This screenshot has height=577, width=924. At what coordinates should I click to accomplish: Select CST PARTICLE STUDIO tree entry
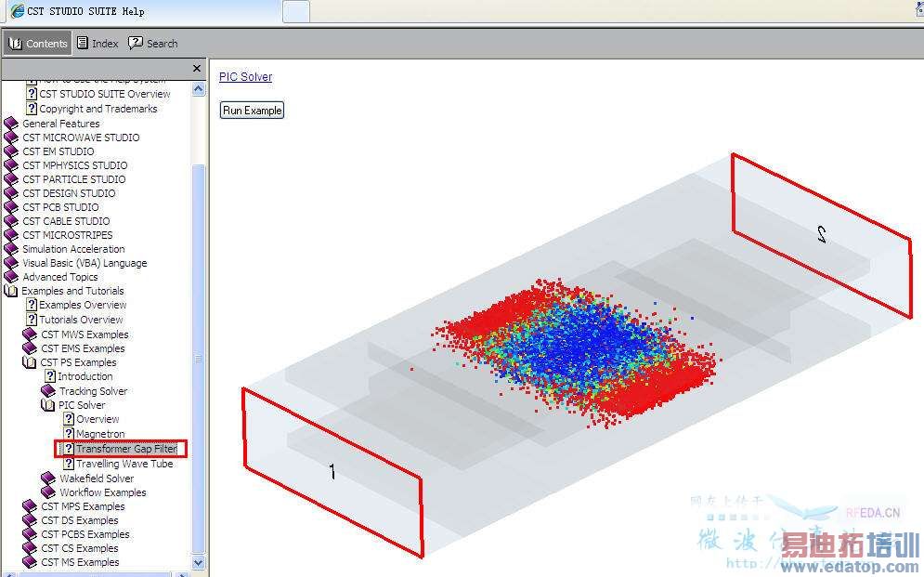click(74, 179)
